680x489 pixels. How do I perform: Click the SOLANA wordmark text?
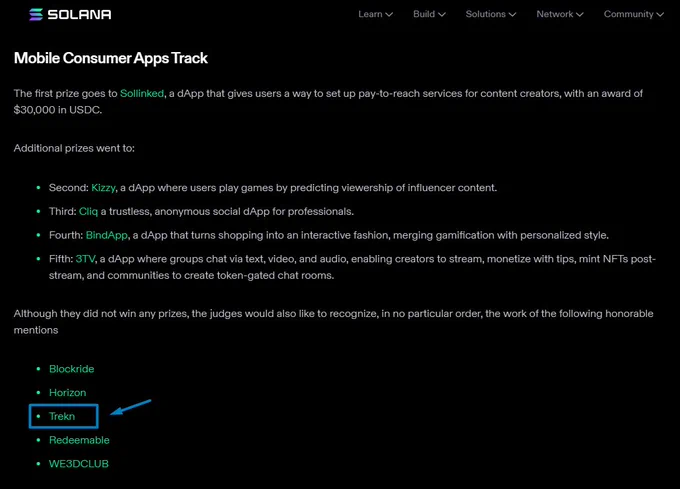pos(79,15)
